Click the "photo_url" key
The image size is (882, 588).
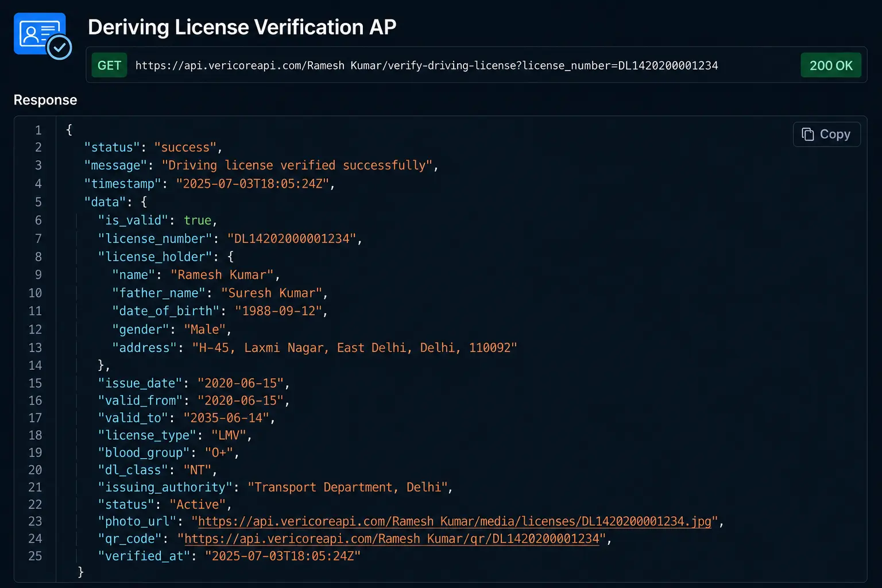(x=137, y=521)
